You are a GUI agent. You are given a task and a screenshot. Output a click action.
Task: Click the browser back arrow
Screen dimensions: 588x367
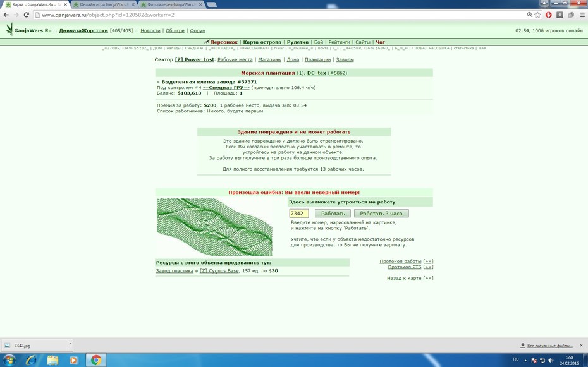pyautogui.click(x=6, y=15)
